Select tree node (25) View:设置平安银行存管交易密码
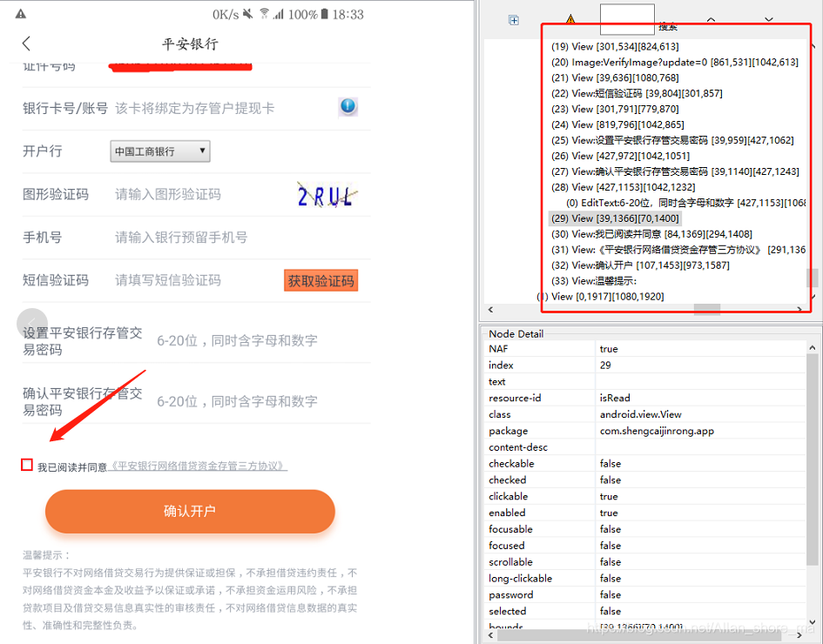 tap(672, 140)
